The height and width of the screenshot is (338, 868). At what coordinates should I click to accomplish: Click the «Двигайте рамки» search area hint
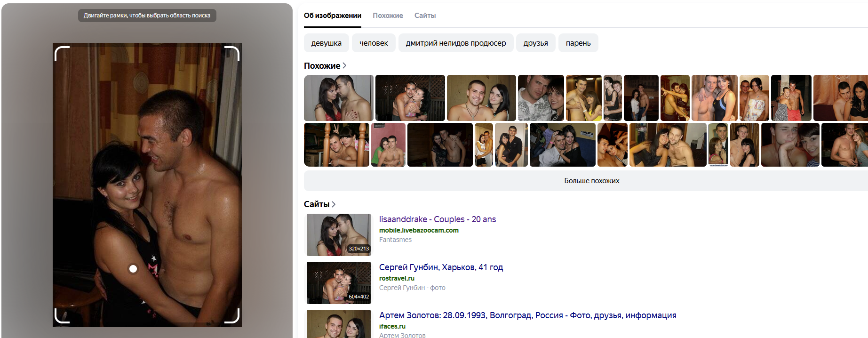(147, 16)
